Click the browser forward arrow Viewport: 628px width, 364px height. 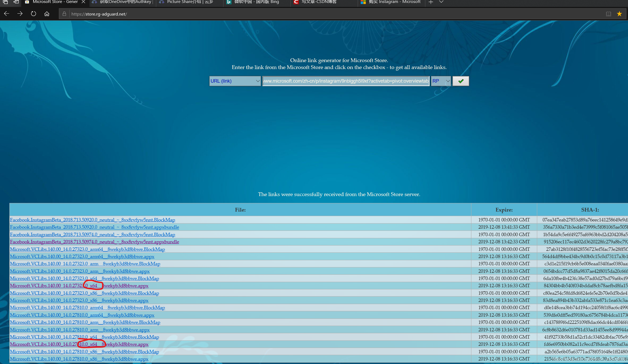20,14
